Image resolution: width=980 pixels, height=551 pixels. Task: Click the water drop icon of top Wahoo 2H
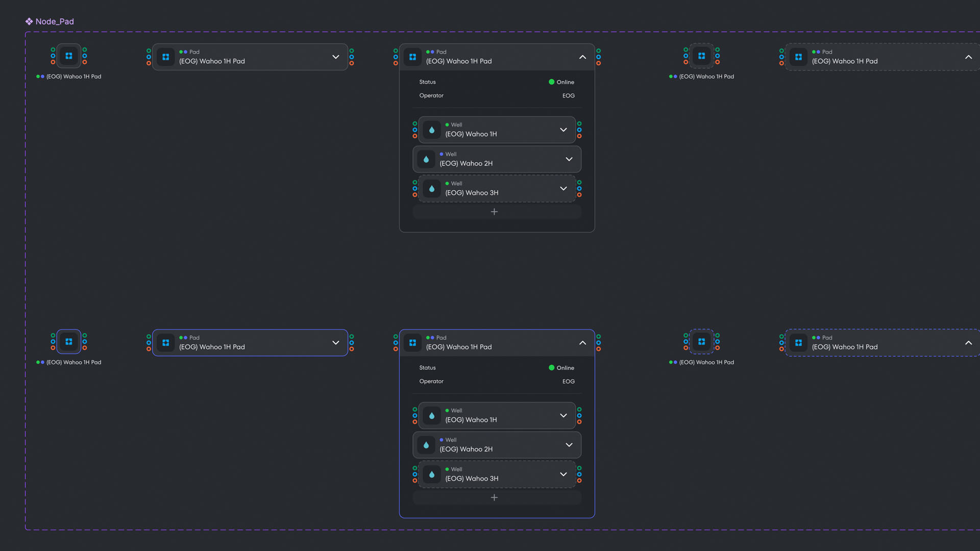click(x=426, y=160)
